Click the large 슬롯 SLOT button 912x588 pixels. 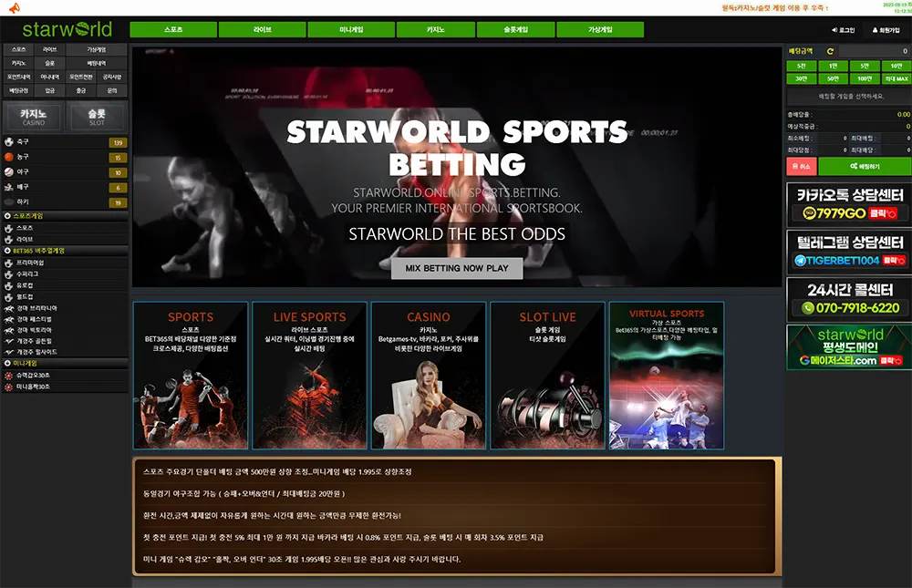[97, 117]
